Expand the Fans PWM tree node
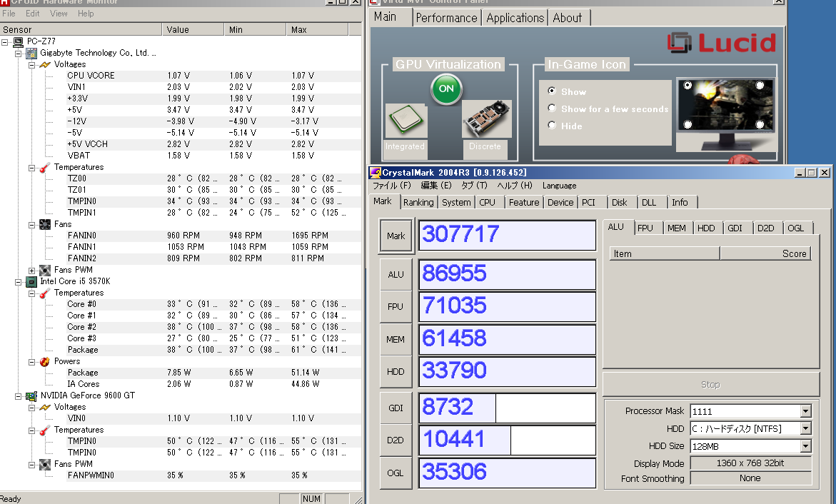Viewport: 836px width, 504px height. (31, 270)
